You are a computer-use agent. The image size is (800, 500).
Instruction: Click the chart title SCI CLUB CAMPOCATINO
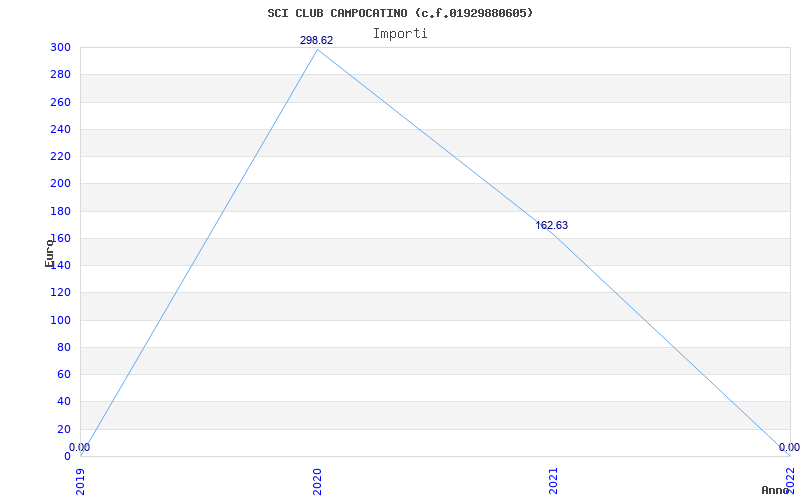click(x=400, y=13)
